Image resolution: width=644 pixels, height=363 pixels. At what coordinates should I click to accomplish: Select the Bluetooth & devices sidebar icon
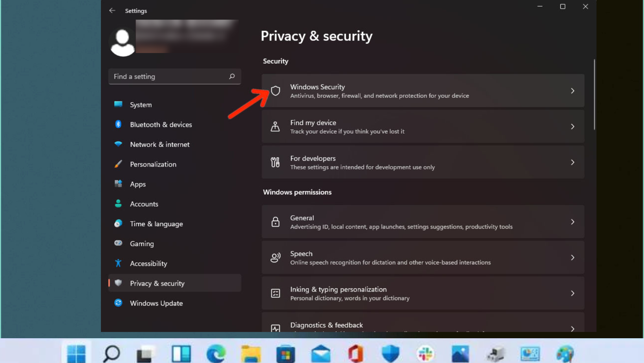point(118,125)
